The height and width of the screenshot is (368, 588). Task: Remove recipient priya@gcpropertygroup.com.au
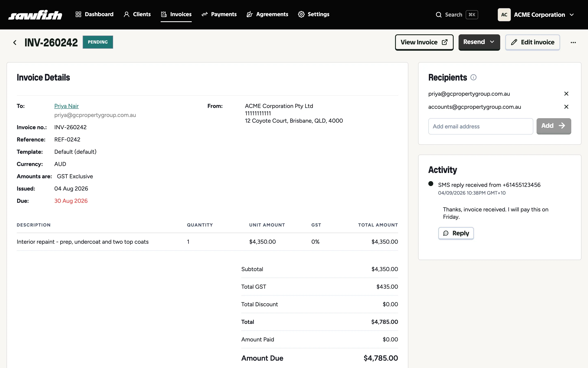coord(566,94)
